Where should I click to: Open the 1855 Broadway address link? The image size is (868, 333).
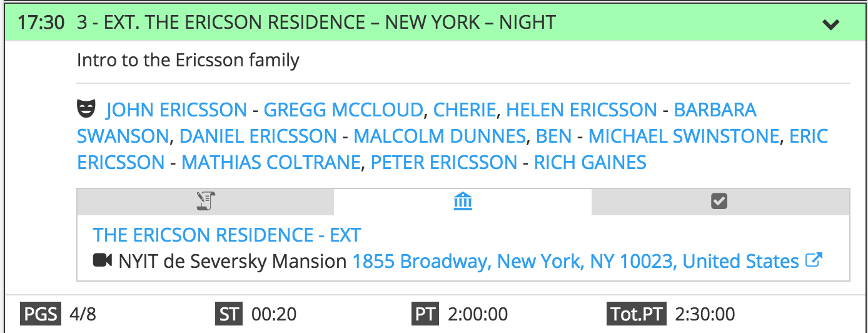tap(576, 260)
